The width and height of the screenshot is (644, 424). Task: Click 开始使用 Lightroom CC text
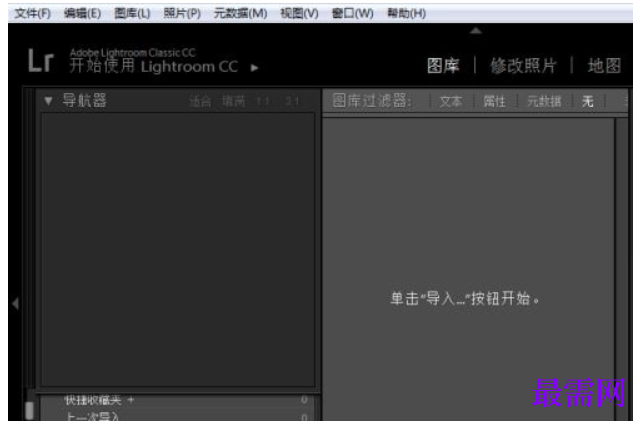[154, 66]
